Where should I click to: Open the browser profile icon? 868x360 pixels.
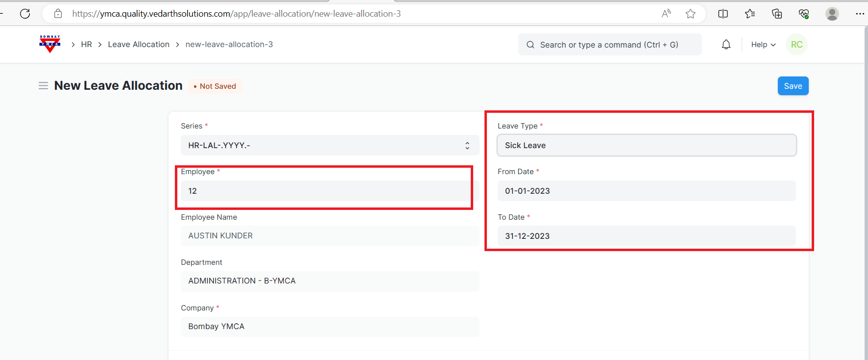click(832, 14)
